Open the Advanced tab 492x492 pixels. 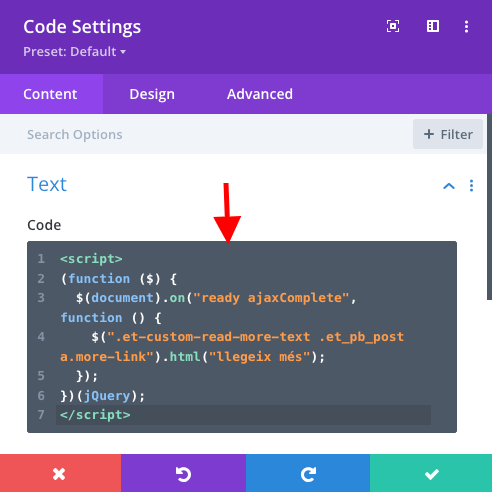pos(260,94)
